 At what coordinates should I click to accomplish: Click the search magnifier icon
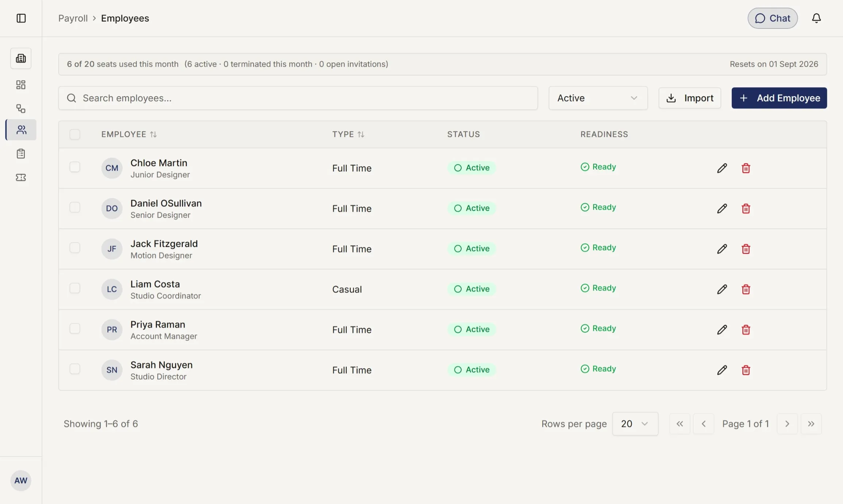click(x=72, y=98)
